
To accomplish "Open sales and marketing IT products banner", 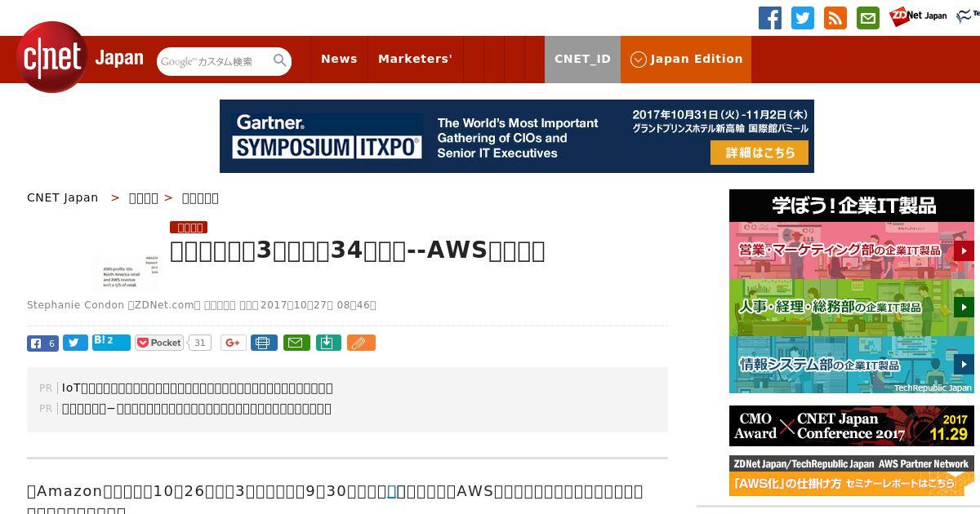I will tap(852, 250).
